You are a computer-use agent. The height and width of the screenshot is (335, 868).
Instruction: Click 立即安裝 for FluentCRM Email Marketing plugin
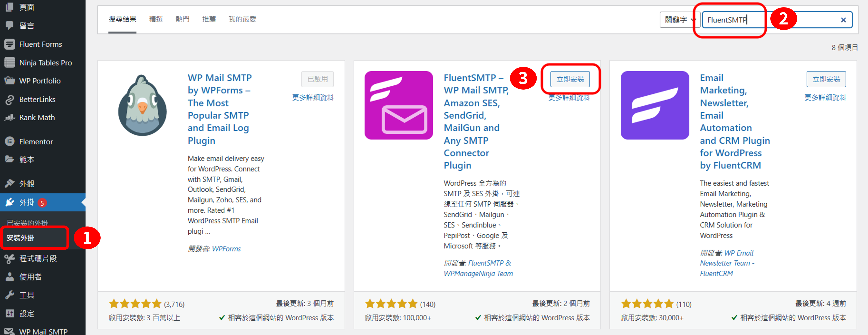coord(826,79)
